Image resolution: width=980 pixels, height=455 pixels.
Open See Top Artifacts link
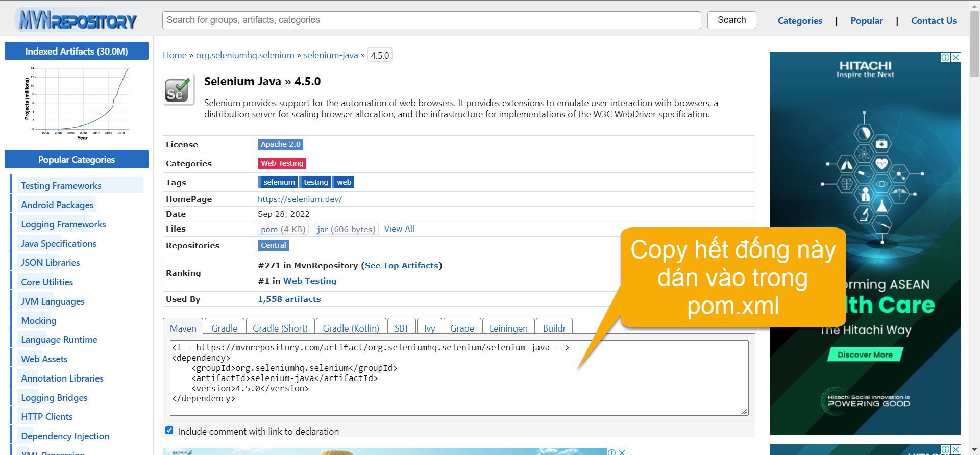(x=401, y=265)
